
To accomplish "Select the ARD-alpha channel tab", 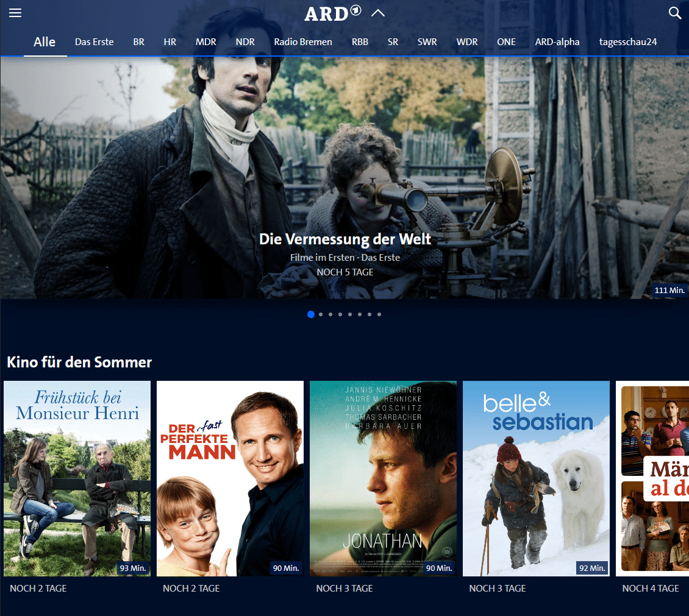I will [x=557, y=42].
